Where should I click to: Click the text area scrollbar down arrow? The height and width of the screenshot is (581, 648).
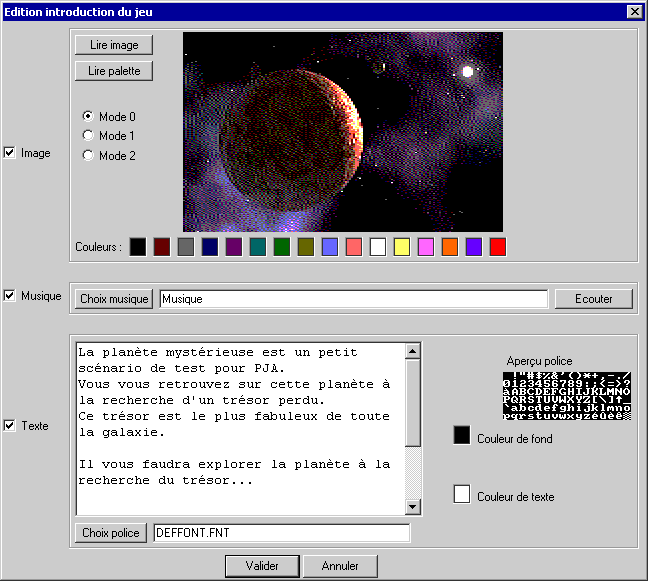click(413, 507)
